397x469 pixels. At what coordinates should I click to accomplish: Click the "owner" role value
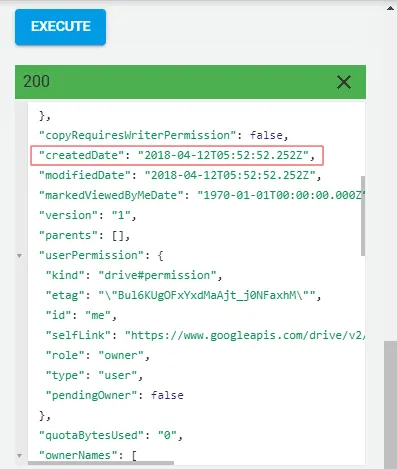(x=121, y=355)
